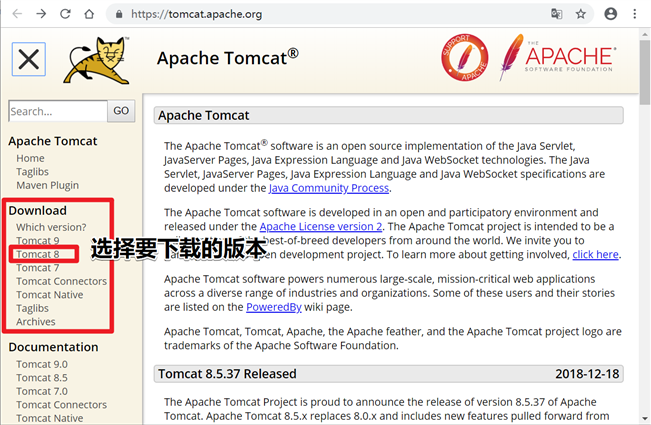Reload the page using the refresh icon
Screen dimensions: 651x425
point(65,14)
